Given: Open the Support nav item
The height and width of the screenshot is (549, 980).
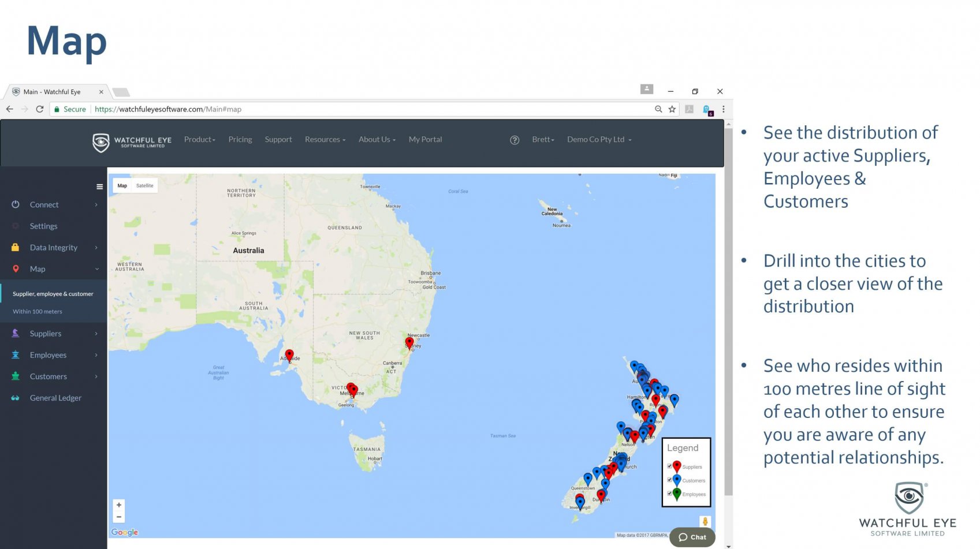Looking at the screenshot, I should 278,140.
